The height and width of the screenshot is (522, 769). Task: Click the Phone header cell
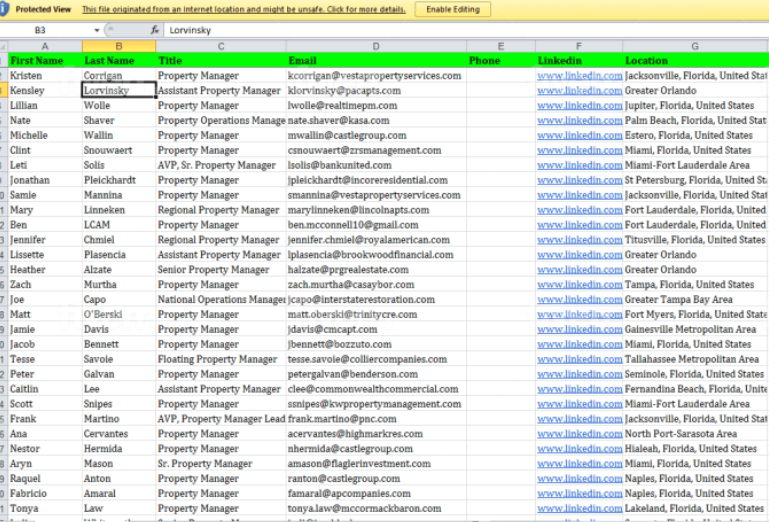(x=501, y=61)
